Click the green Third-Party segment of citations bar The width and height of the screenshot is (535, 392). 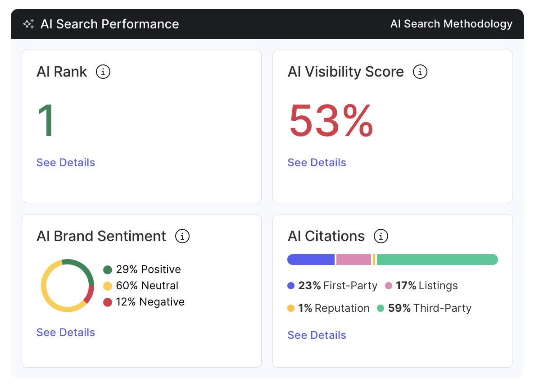[x=437, y=260]
